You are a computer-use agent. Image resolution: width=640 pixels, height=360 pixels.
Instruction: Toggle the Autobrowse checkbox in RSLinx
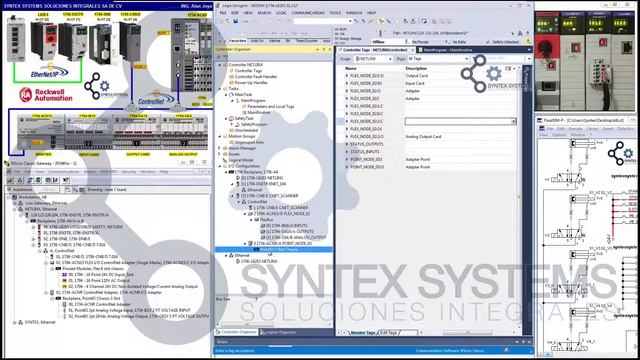point(9,189)
